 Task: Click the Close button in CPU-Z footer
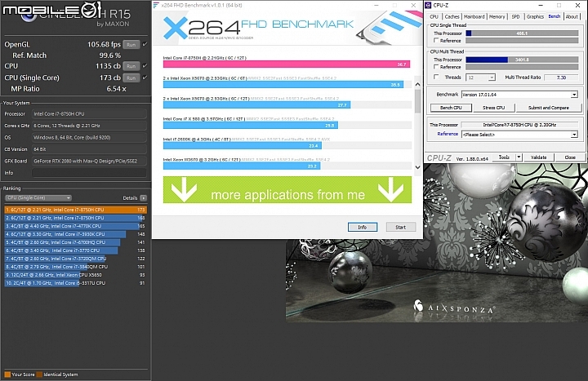[x=570, y=157]
